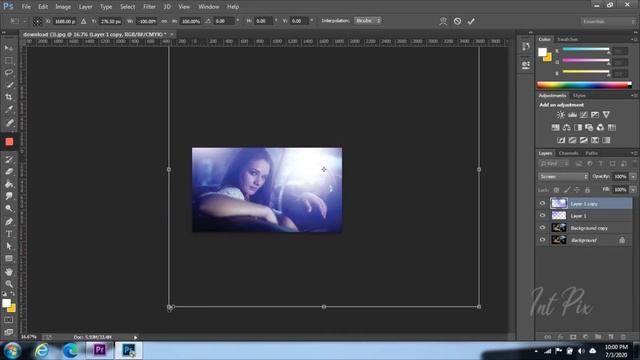Select the Eraser tool
Screen dimensions: 640x360
9,172
